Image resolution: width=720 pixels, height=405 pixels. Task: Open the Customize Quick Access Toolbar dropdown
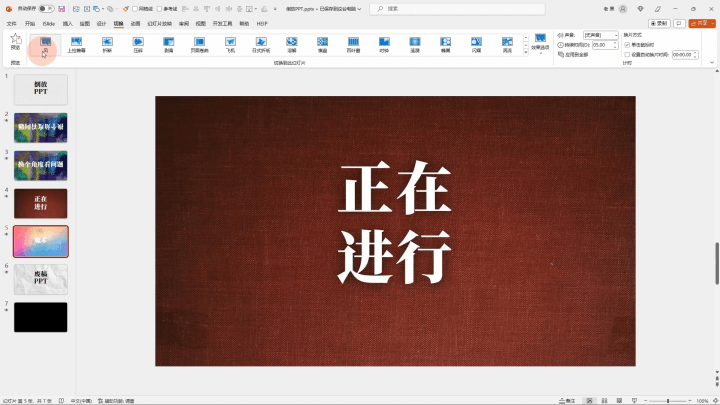tap(275, 9)
